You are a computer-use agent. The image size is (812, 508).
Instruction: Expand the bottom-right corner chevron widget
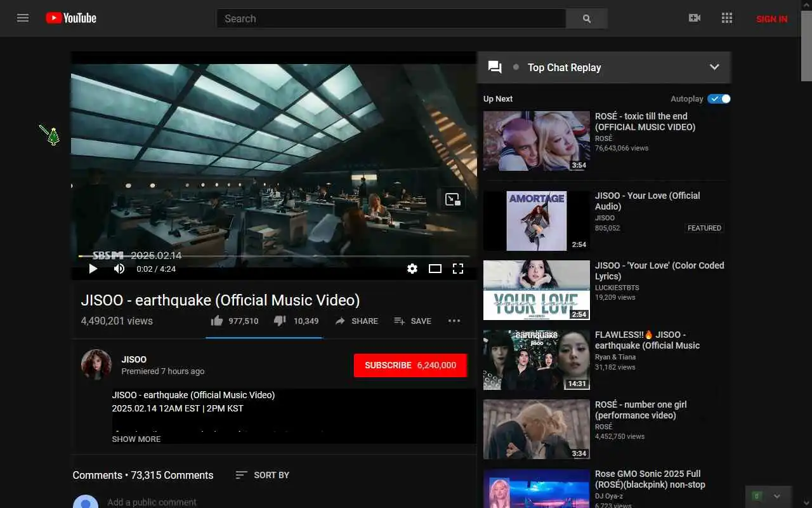tap(777, 496)
